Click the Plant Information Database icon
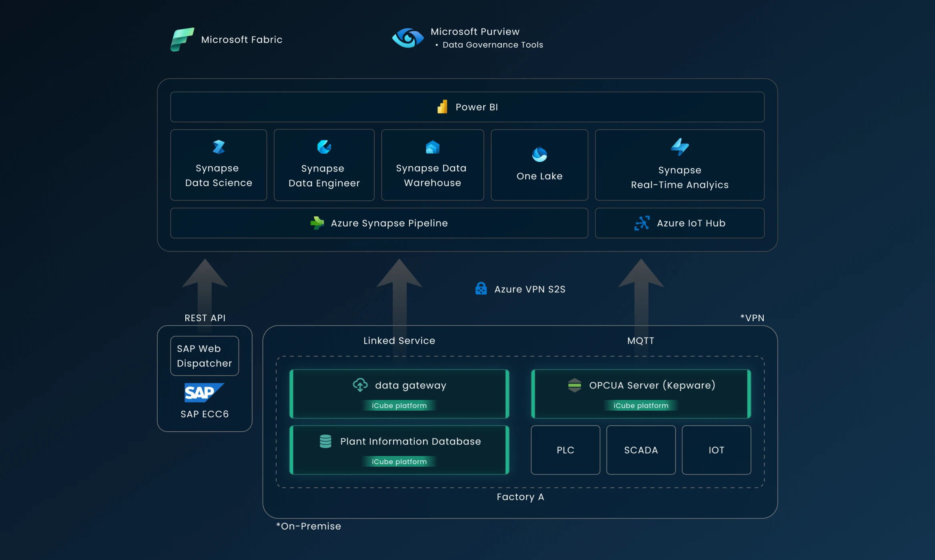The height and width of the screenshot is (560, 935). click(x=325, y=441)
